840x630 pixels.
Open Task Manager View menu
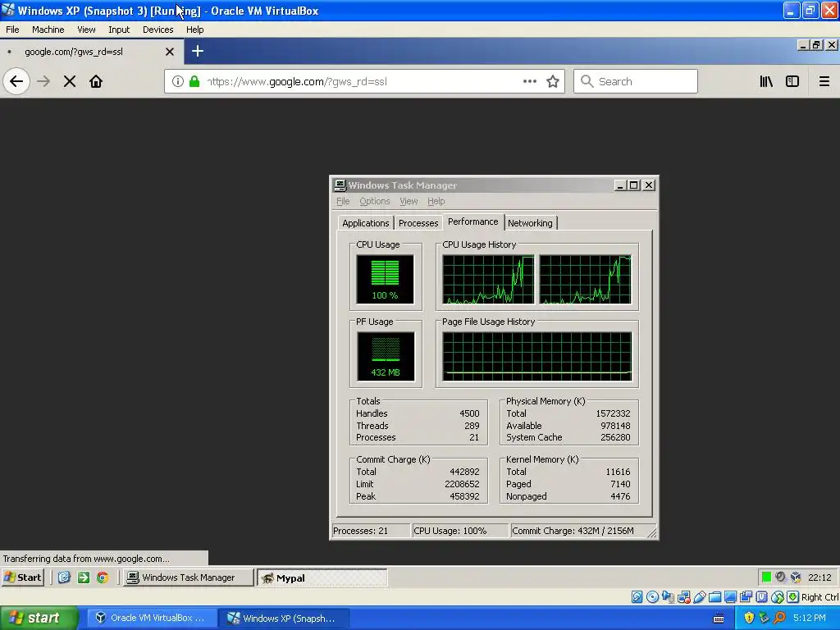pos(409,201)
